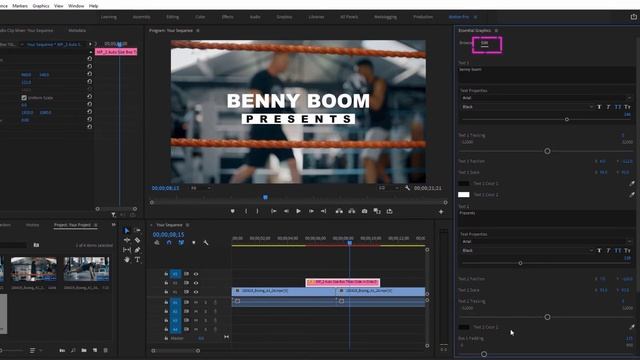
Task: Select the Slip tool
Action: 127,249
